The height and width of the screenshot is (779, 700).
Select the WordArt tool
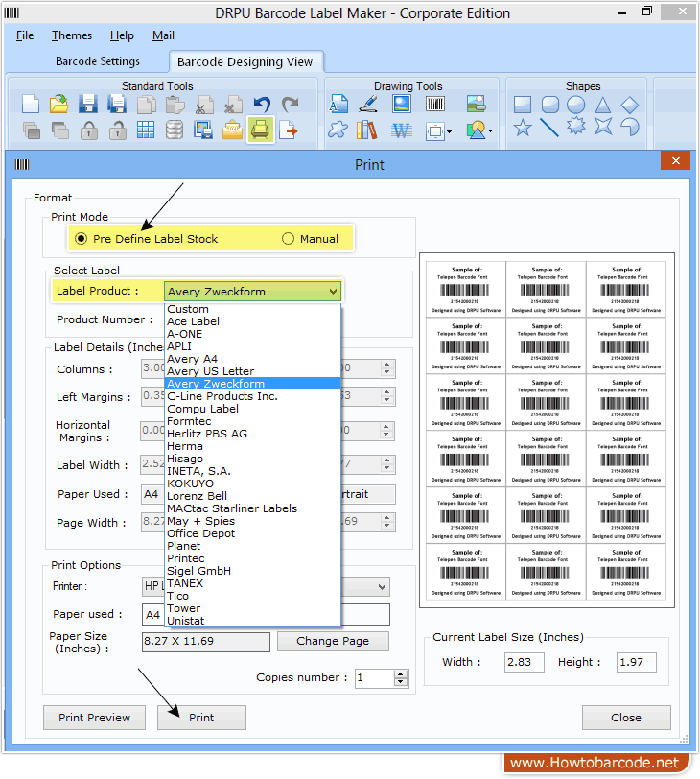402,130
